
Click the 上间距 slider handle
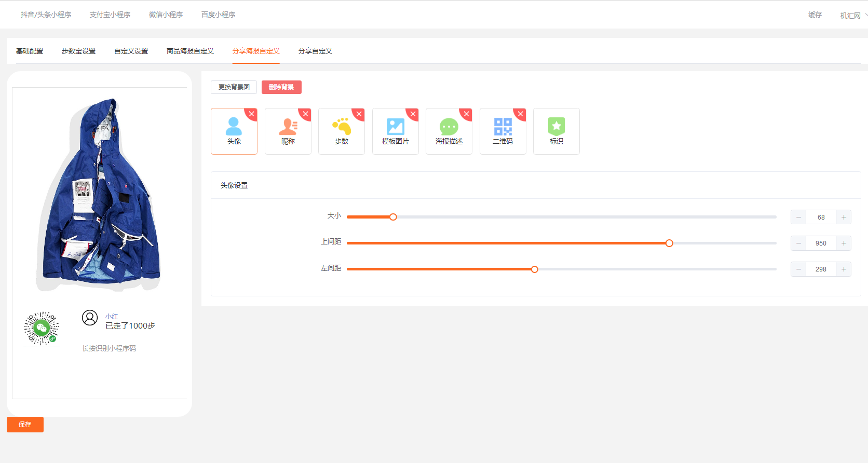pyautogui.click(x=669, y=243)
